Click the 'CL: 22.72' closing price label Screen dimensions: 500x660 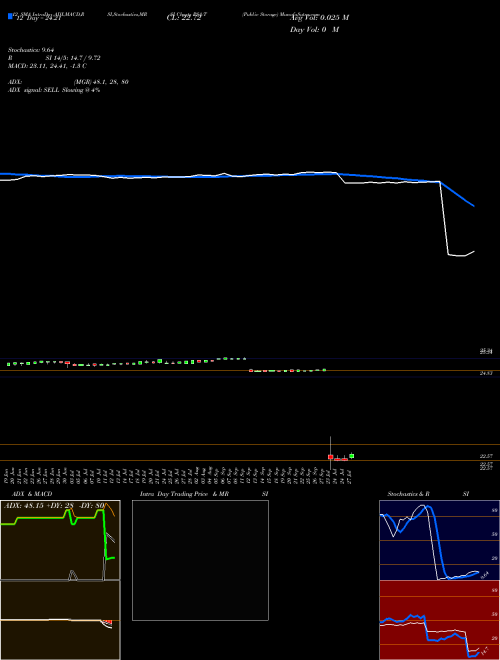click(x=184, y=18)
